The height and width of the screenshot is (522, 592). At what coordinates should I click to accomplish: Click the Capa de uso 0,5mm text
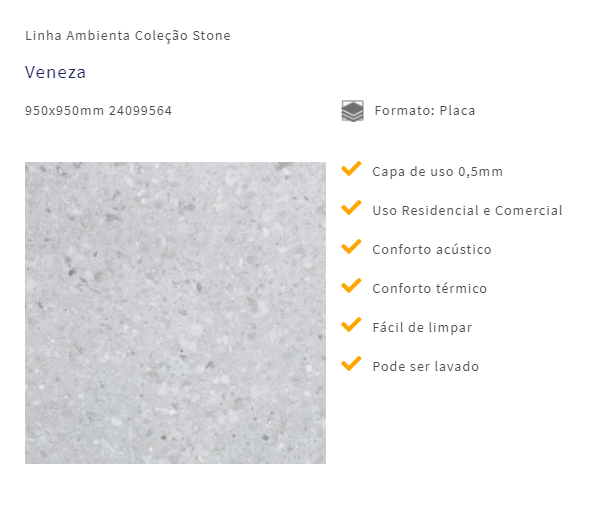pos(438,172)
